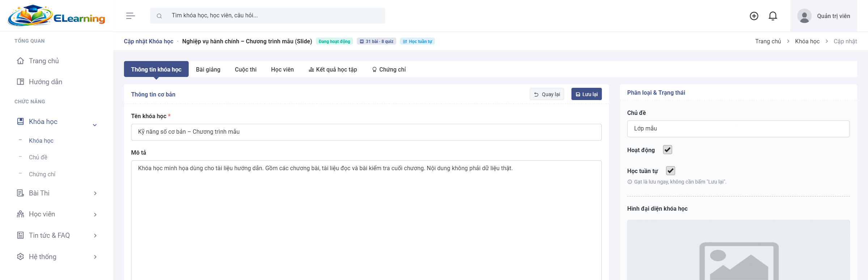This screenshot has height=280, width=868.
Task: Click the Tên khóa học input field
Action: coord(366,132)
